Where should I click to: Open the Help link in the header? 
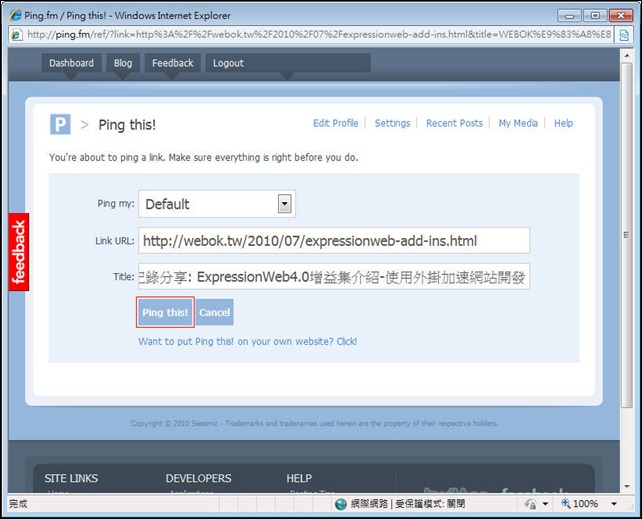pyautogui.click(x=563, y=123)
